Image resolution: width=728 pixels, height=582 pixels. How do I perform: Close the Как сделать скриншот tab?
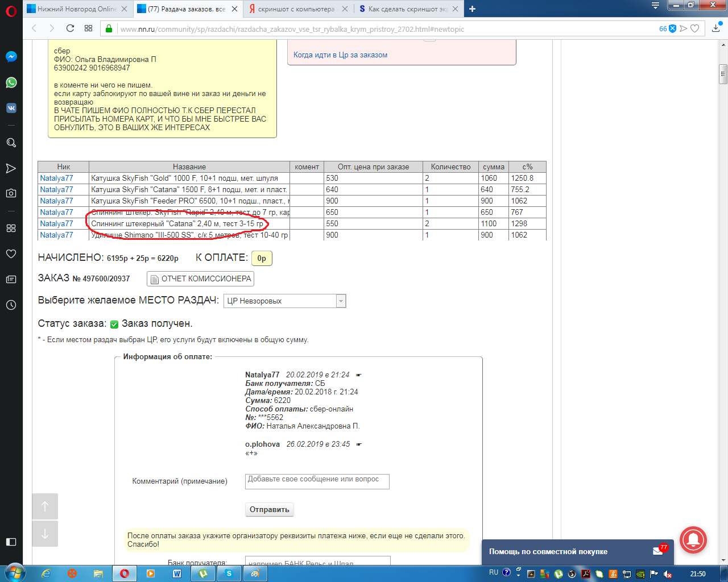point(455,9)
